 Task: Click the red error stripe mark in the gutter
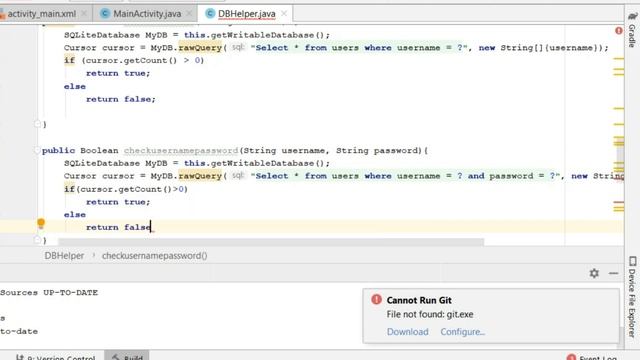(618, 202)
